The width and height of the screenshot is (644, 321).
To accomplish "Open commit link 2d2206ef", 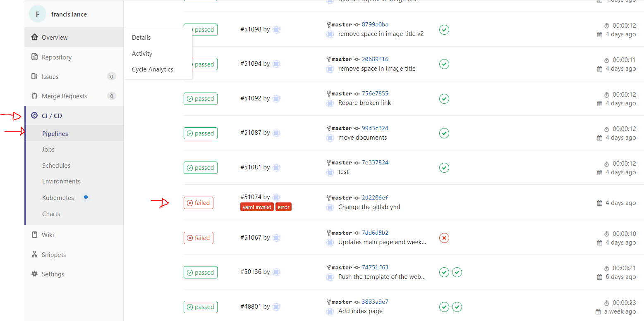I will pyautogui.click(x=375, y=197).
